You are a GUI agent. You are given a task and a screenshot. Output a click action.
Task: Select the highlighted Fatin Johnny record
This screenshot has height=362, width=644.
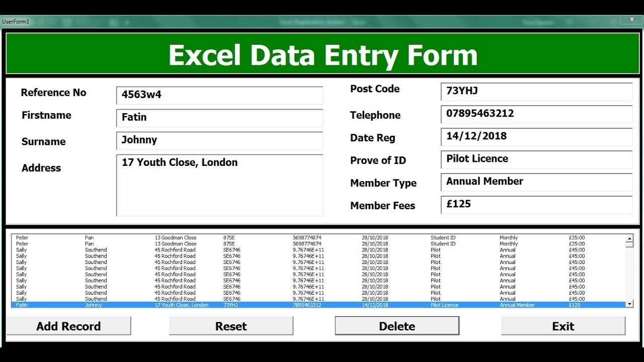(x=252, y=305)
